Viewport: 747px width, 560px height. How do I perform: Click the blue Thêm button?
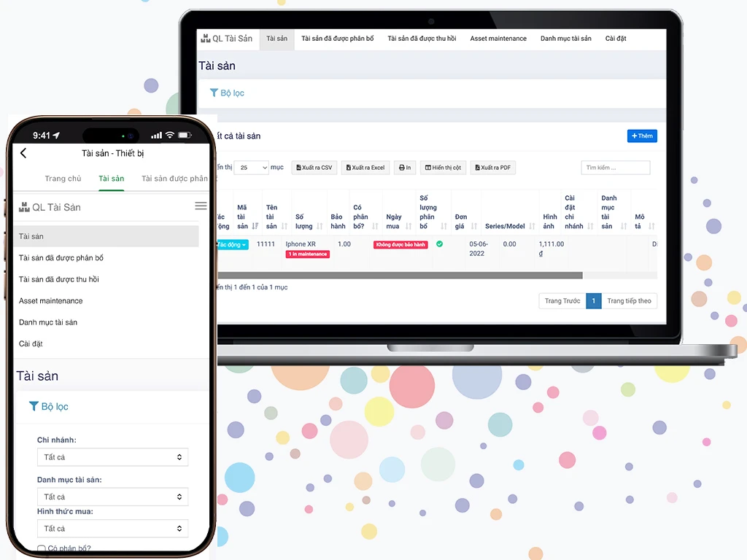pos(642,136)
